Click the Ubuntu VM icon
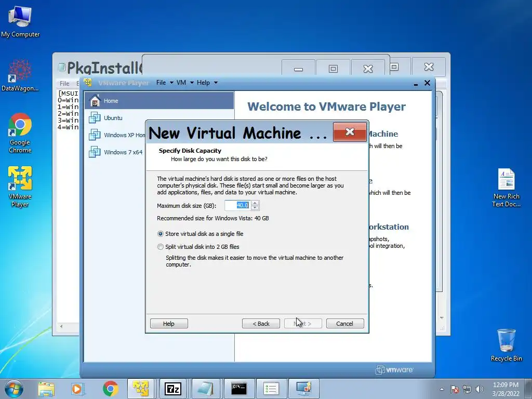 95,118
